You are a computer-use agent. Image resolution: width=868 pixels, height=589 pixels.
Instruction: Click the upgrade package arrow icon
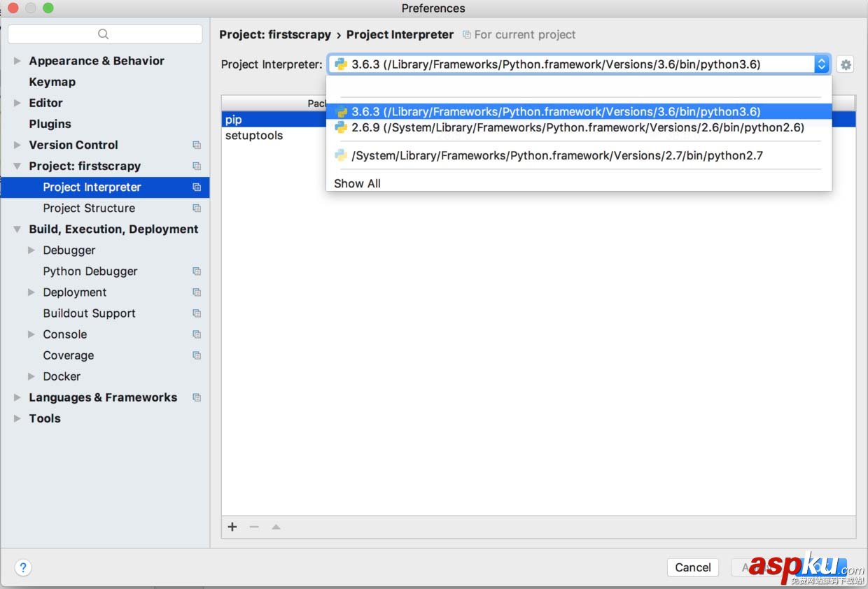click(276, 527)
